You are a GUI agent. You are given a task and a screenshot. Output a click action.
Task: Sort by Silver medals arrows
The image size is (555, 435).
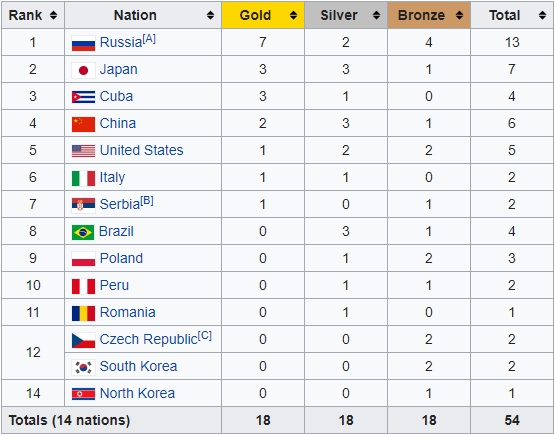coord(377,15)
